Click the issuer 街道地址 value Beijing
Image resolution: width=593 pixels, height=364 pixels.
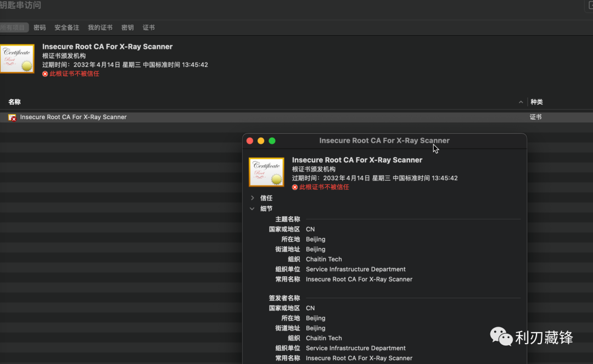click(x=315, y=328)
